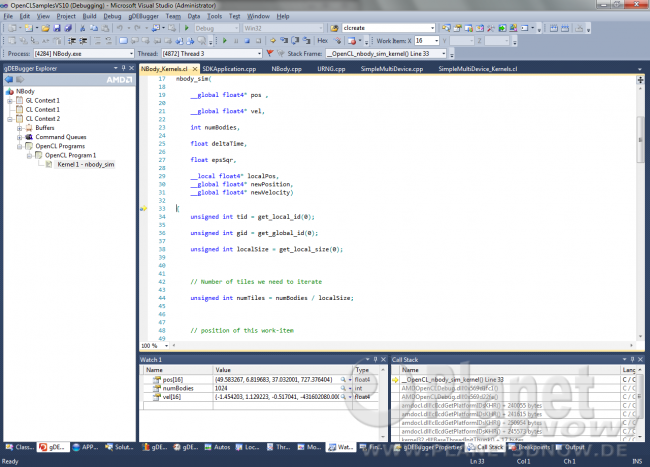This screenshot has height=467, width=650.
Task: Open the gDEBugger Properties bottom tab
Action: point(428,447)
